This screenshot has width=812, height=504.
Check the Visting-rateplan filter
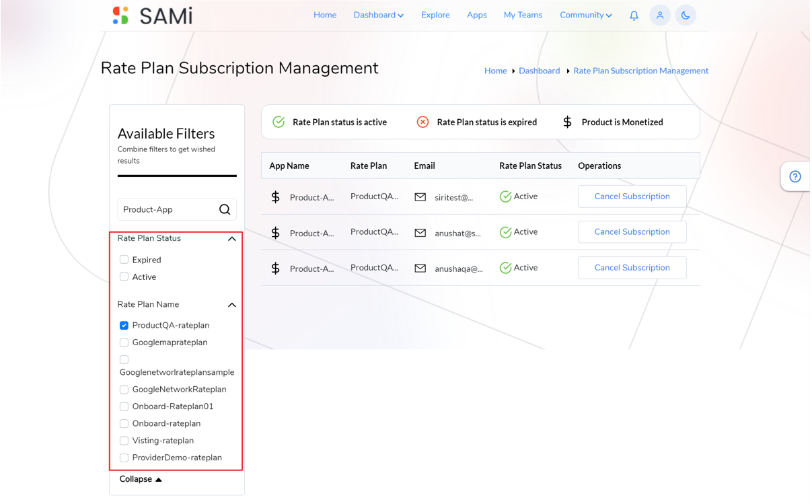pyautogui.click(x=124, y=441)
